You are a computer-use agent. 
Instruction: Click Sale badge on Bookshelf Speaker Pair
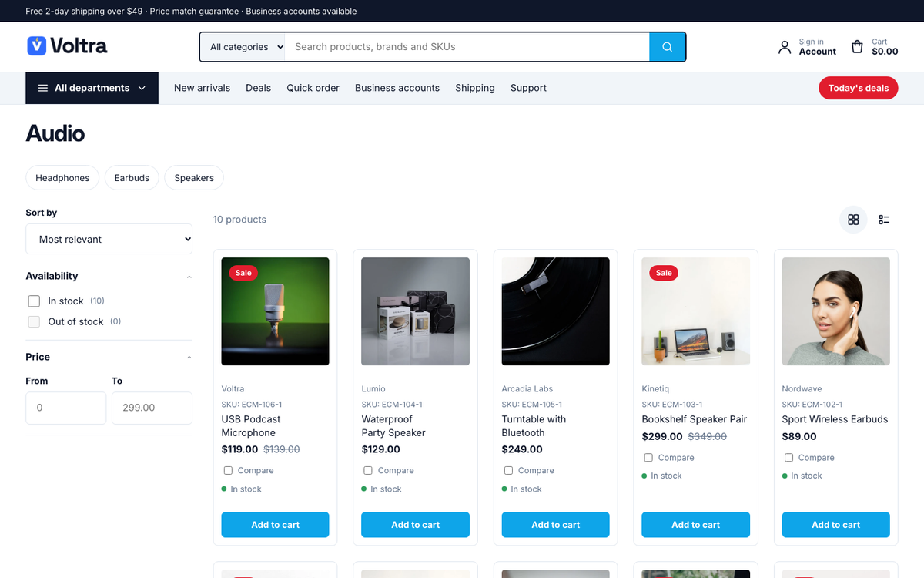664,273
